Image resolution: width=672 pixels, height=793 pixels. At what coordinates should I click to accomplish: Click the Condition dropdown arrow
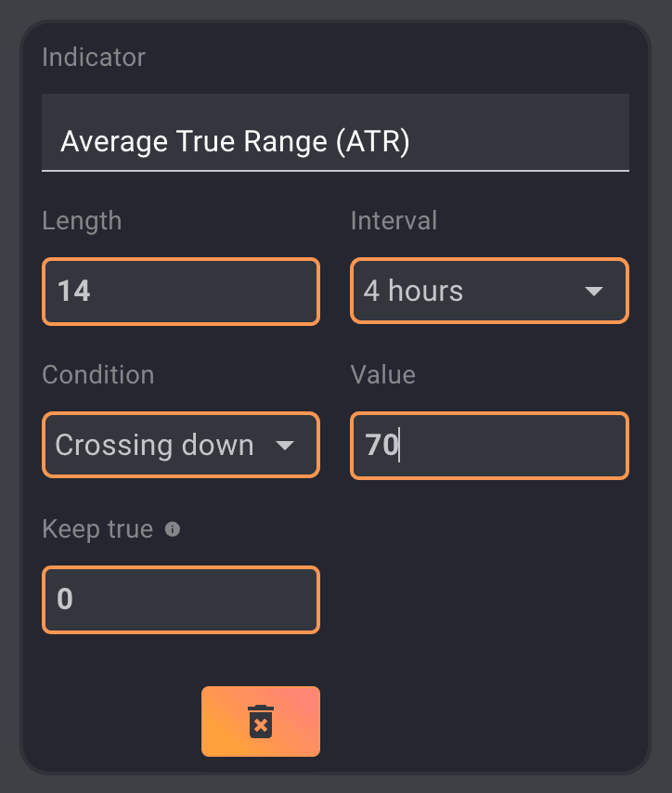[x=286, y=446]
